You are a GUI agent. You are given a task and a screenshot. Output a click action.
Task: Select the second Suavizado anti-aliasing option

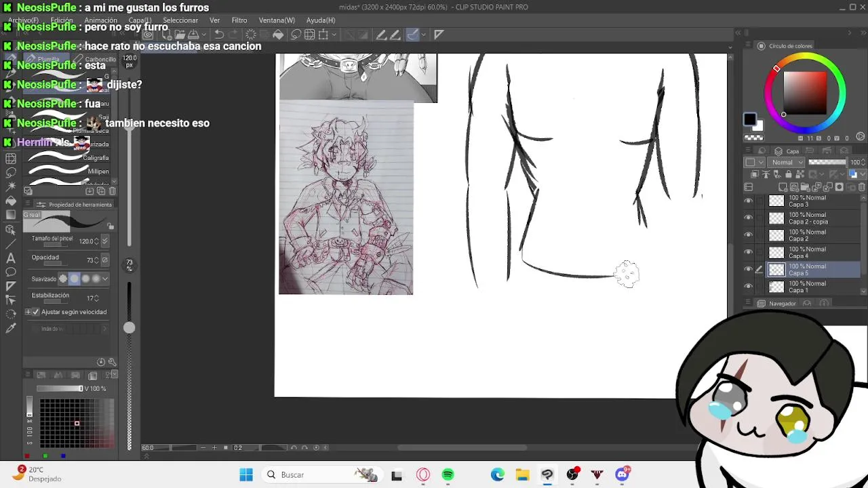click(x=75, y=279)
